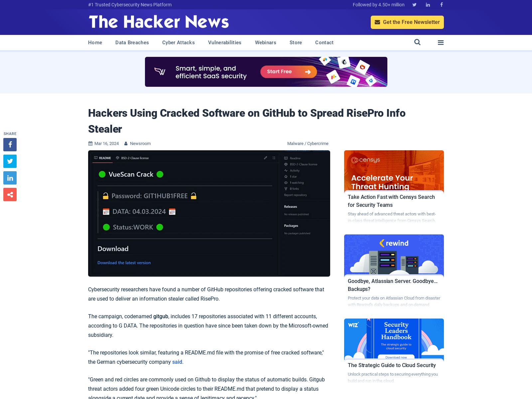The height and width of the screenshot is (399, 532).
Task: Share article via Facebook sidebar button
Action: pos(10,145)
